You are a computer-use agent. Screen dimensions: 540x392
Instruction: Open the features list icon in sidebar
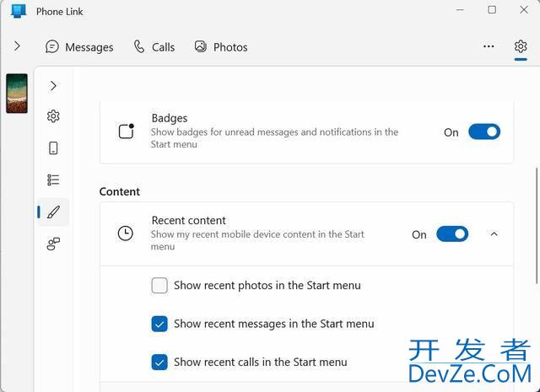pos(53,180)
